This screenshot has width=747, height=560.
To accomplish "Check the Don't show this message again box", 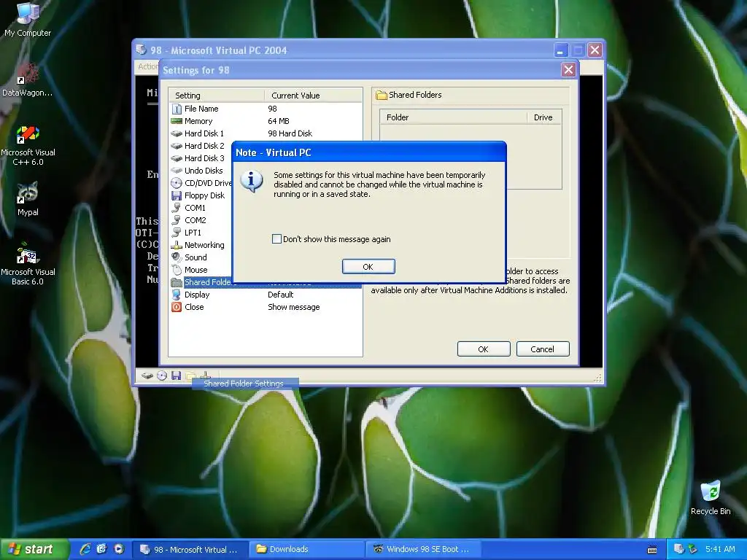I will [276, 239].
